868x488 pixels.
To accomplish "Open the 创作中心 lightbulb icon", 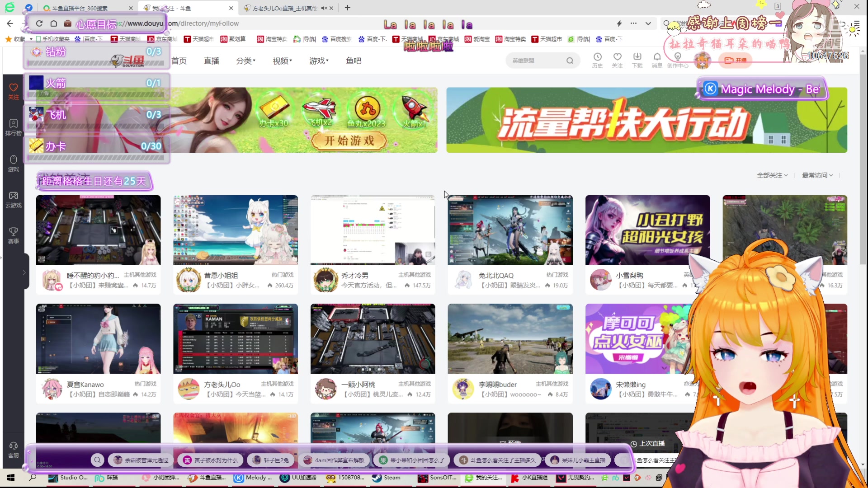I will click(x=677, y=60).
